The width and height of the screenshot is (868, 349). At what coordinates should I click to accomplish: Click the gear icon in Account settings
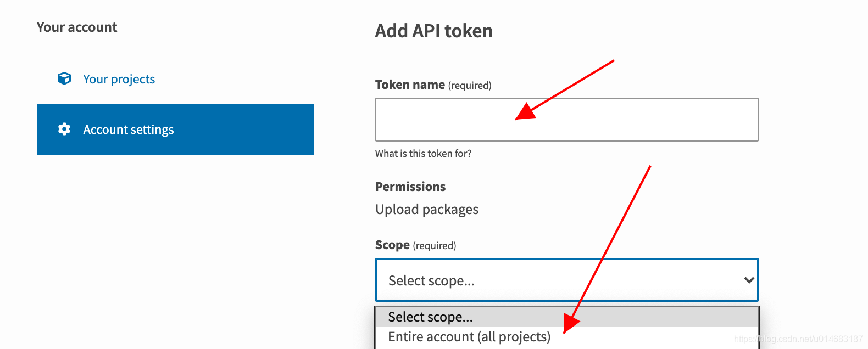pyautogui.click(x=64, y=129)
